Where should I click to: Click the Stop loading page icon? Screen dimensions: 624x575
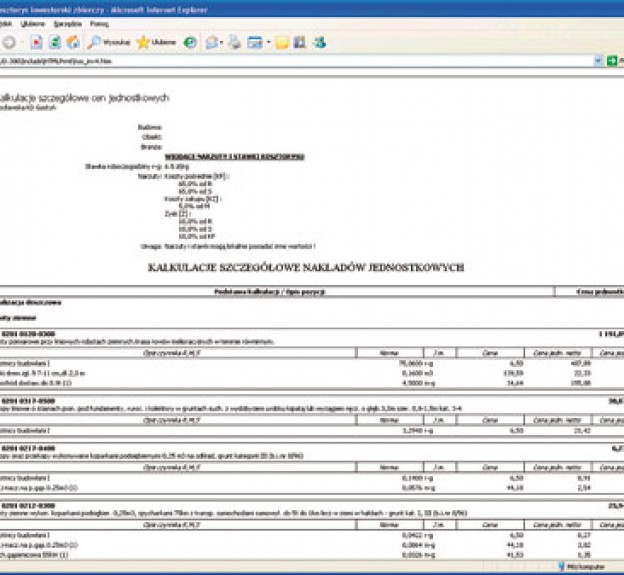[37, 42]
